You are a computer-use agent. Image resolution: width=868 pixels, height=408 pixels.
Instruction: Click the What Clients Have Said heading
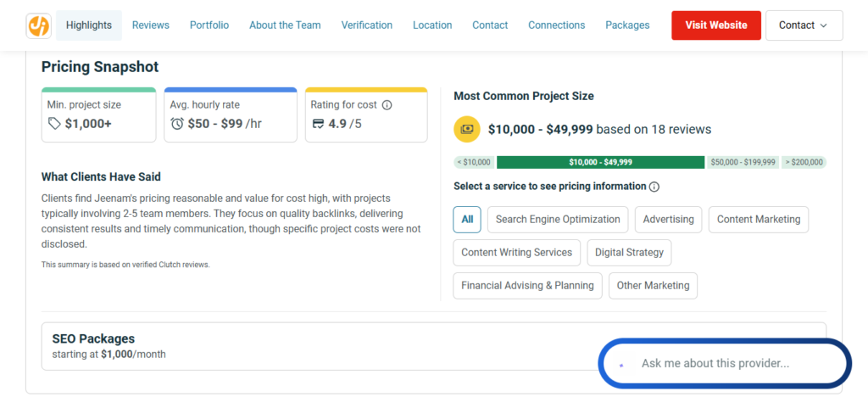102,177
